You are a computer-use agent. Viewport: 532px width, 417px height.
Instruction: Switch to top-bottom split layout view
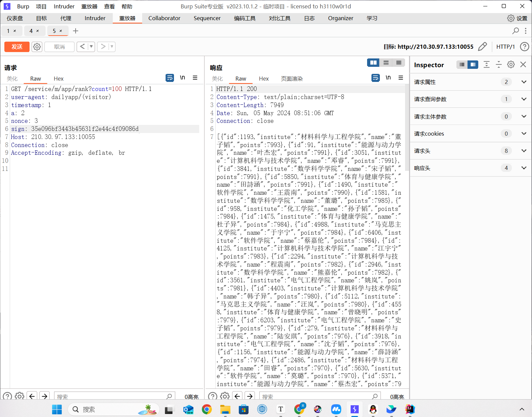[386, 63]
